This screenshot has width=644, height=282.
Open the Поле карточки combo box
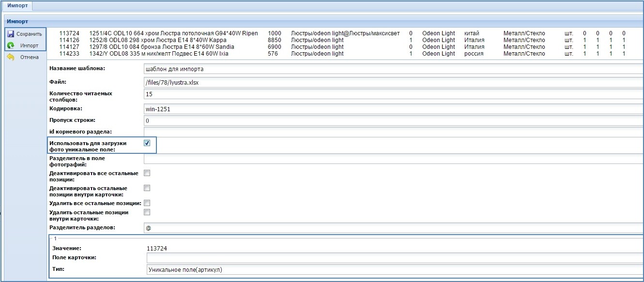[x=393, y=257]
